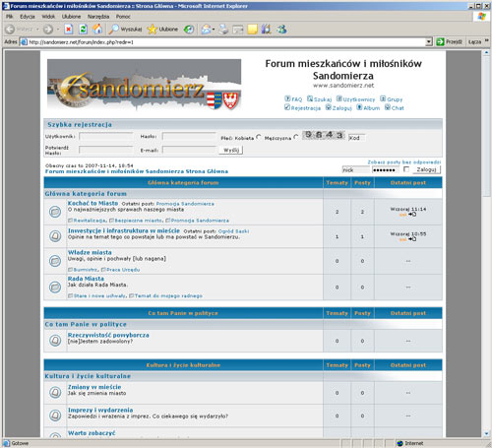The width and height of the screenshot is (492, 448).
Task: Click the History toolbar icon
Action: pos(189,30)
